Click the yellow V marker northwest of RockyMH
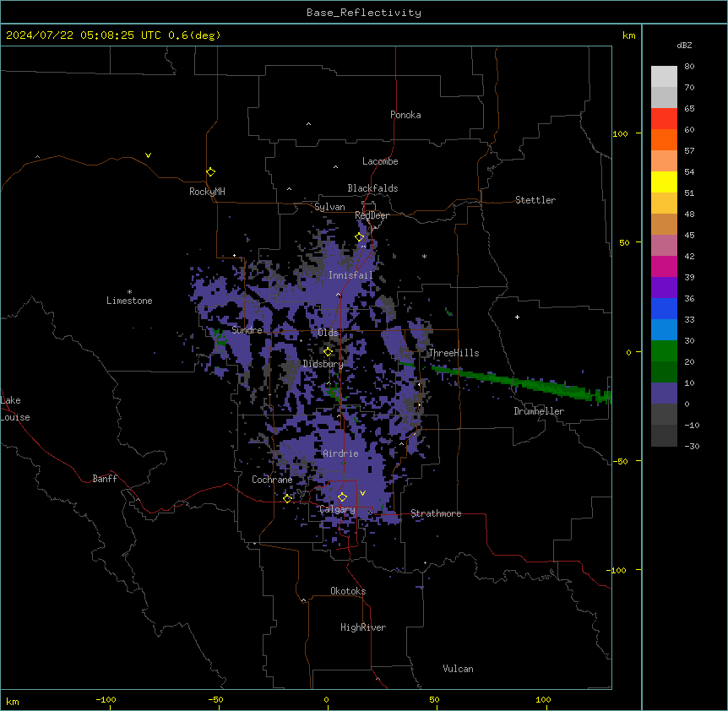This screenshot has height=711, width=728. click(x=148, y=155)
